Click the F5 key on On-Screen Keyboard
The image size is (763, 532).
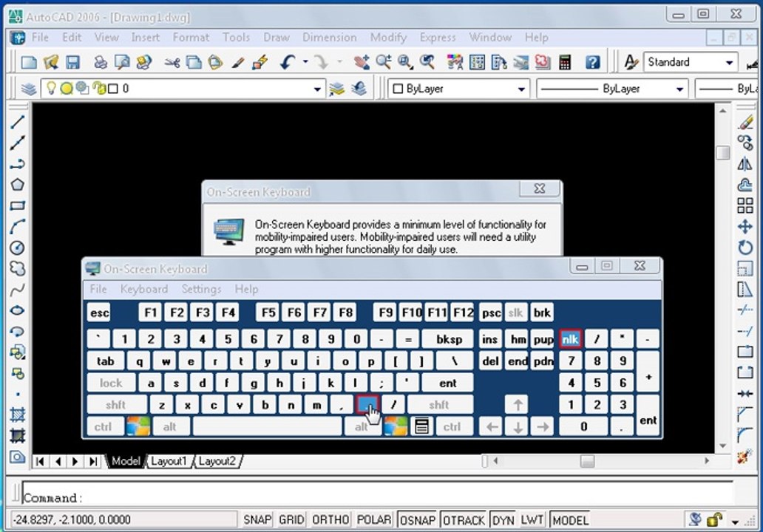point(268,313)
